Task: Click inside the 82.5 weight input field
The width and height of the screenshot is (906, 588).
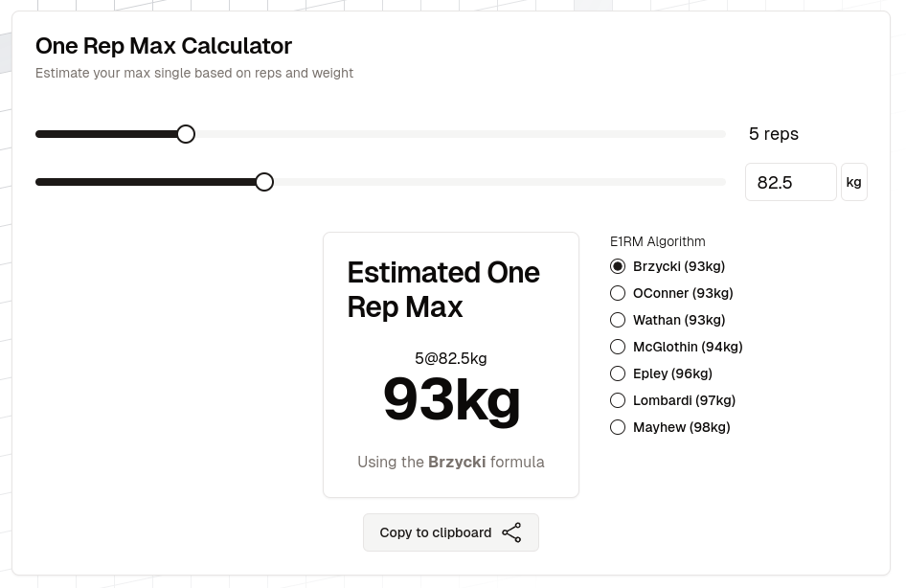Action: [790, 182]
